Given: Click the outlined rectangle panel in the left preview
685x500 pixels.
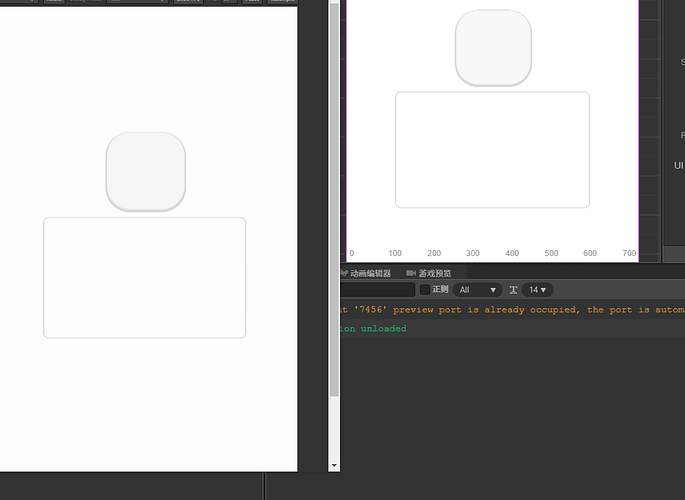Looking at the screenshot, I should pos(145,278).
